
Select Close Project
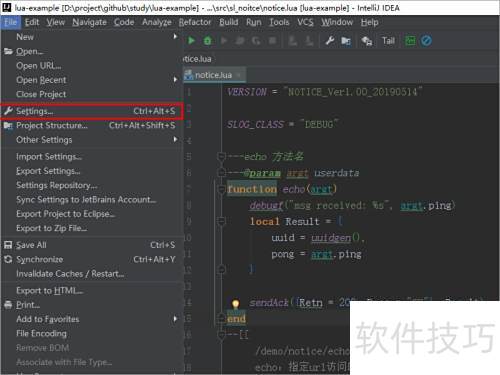[x=91, y=94]
